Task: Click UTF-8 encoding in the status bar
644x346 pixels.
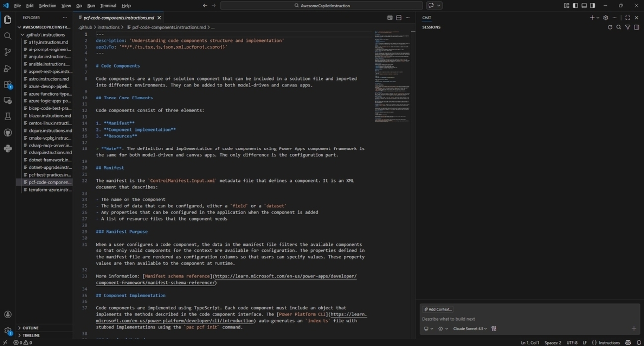Action: 572,343
